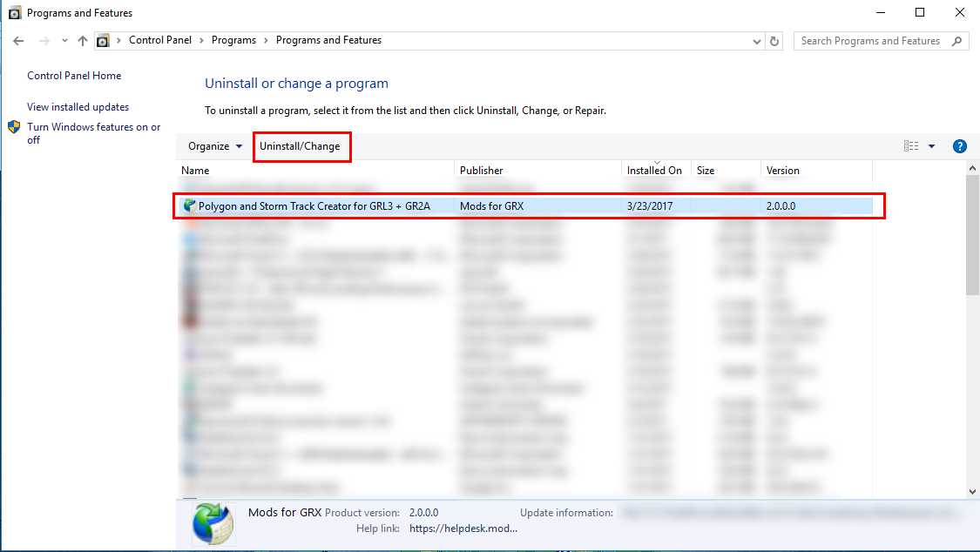This screenshot has height=552, width=980.
Task: Open Programs breadcrumb
Action: pos(233,40)
